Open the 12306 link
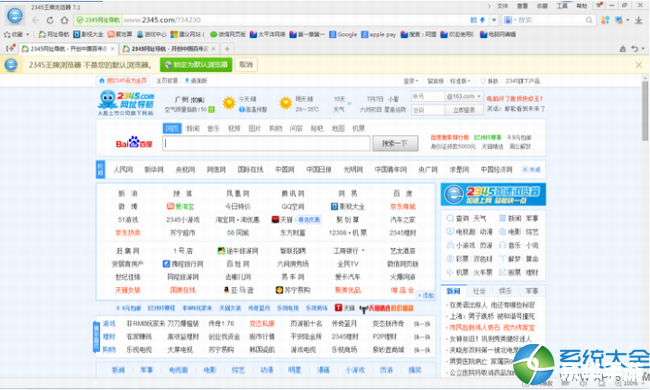 point(337,233)
